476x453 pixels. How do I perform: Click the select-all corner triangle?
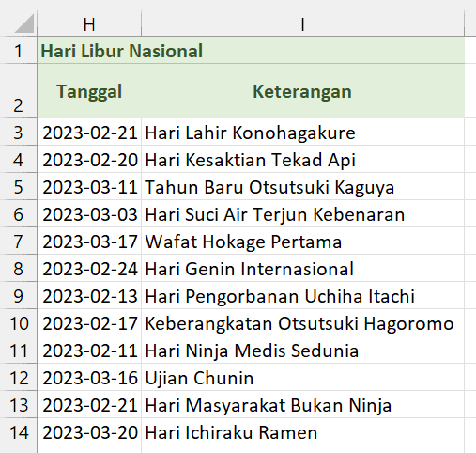coord(24,23)
